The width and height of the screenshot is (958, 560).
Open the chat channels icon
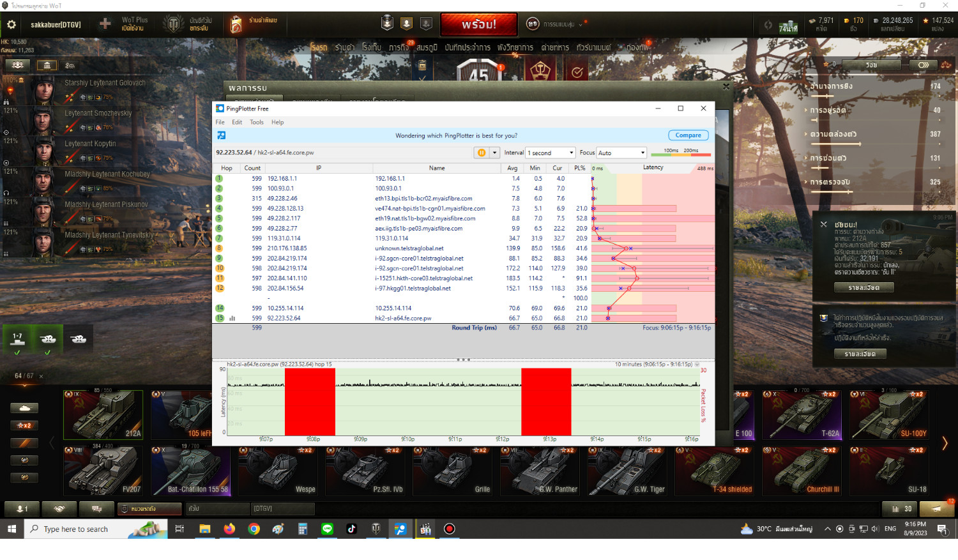[97, 509]
